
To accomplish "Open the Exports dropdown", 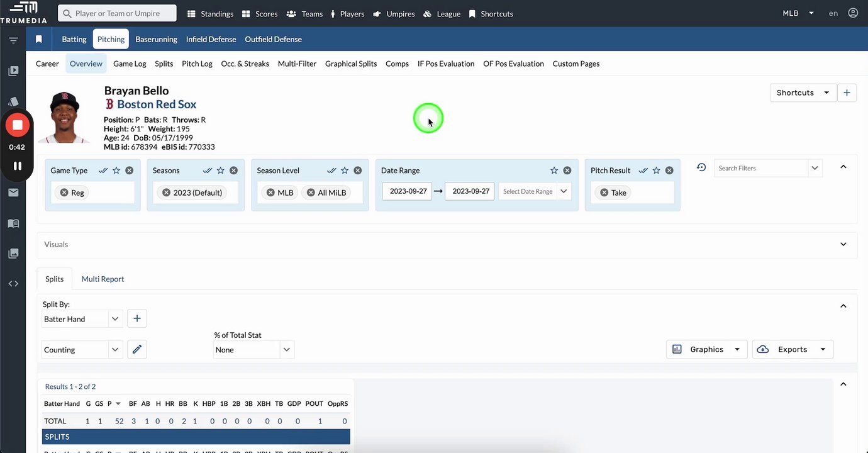I will click(793, 349).
